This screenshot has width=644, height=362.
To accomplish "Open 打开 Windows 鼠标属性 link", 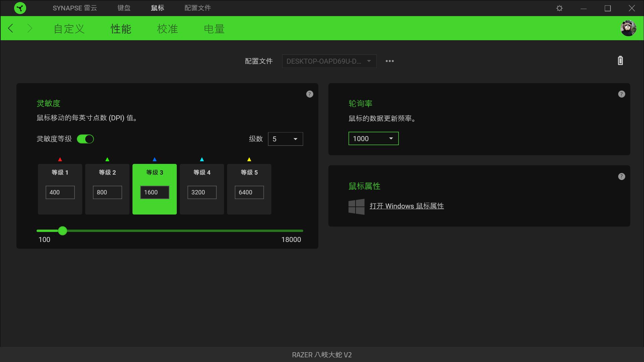I will [x=407, y=206].
